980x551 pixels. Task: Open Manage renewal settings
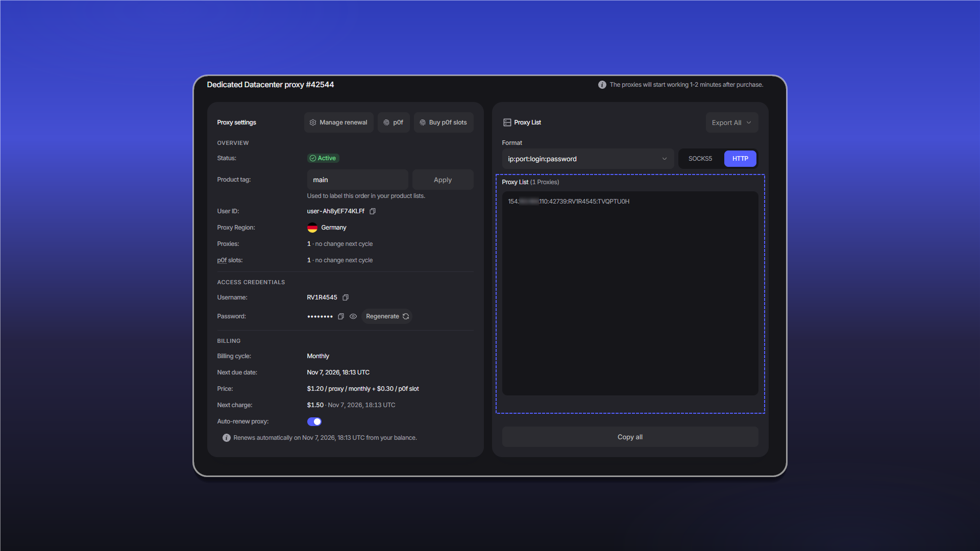[339, 122]
